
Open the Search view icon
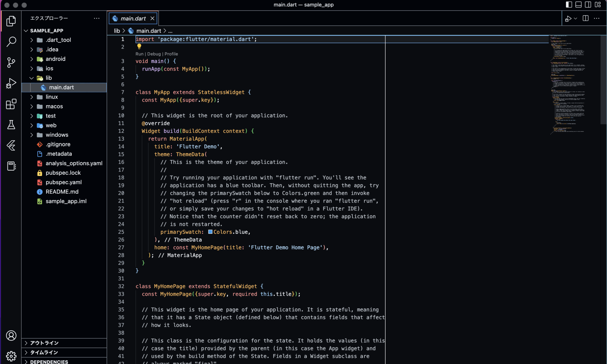(11, 42)
